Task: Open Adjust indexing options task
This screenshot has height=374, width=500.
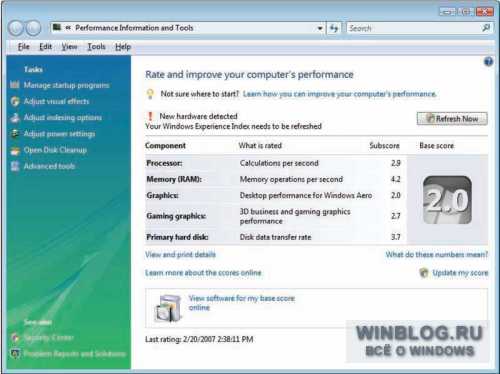Action: pyautogui.click(x=63, y=118)
